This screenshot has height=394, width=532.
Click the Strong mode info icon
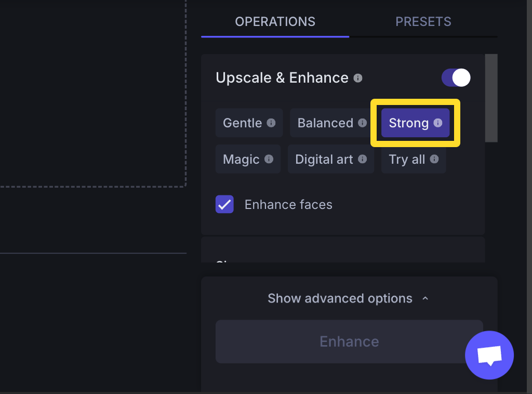[x=437, y=123]
